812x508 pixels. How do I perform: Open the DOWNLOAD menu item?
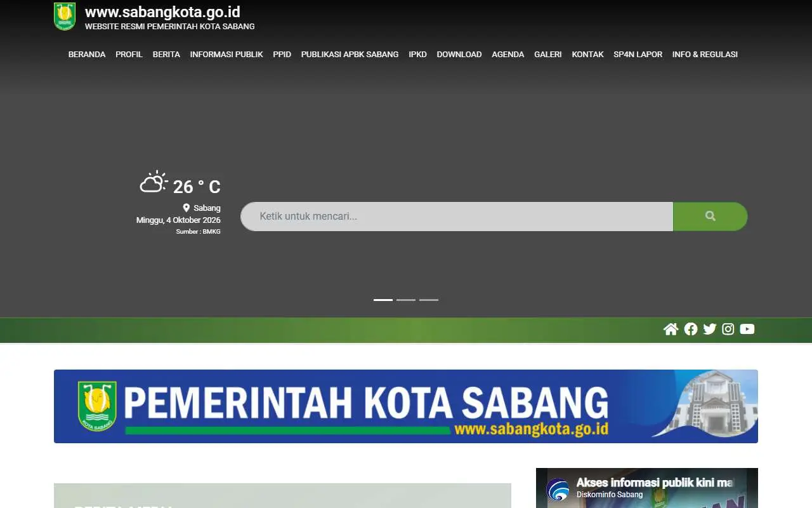tap(459, 55)
